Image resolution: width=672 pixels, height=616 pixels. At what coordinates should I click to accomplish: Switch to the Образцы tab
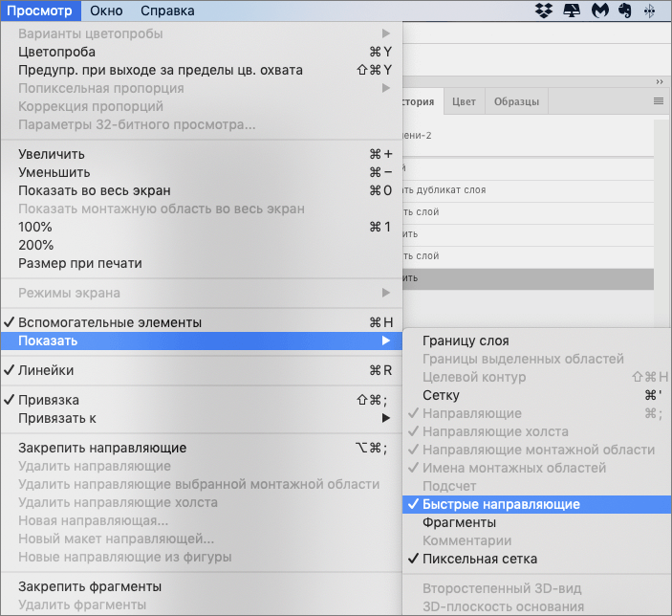516,101
